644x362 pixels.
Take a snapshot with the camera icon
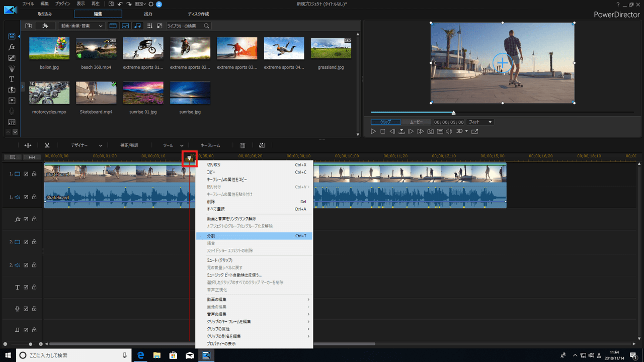[430, 131]
